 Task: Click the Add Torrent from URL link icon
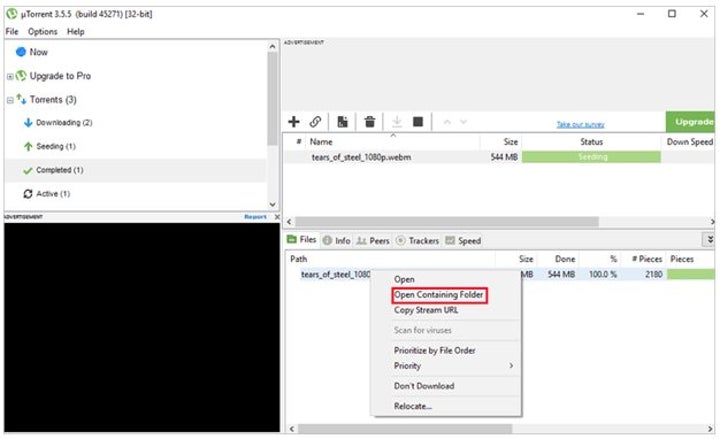(x=316, y=122)
